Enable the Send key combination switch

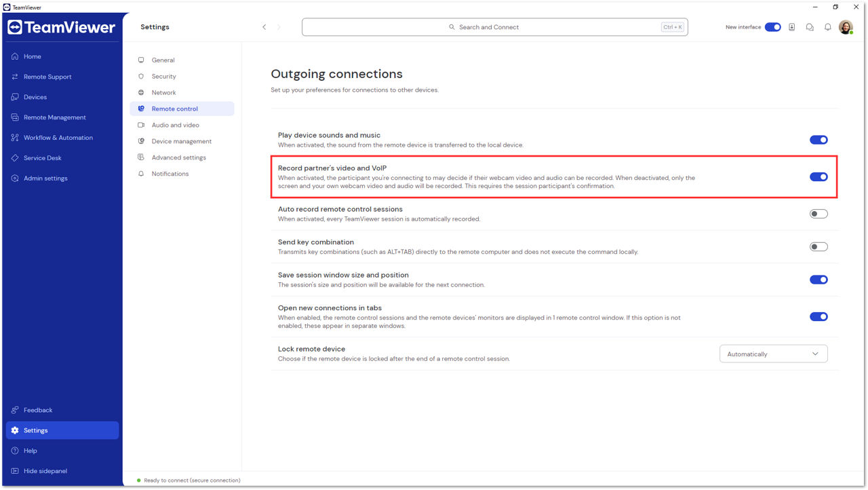pos(818,246)
